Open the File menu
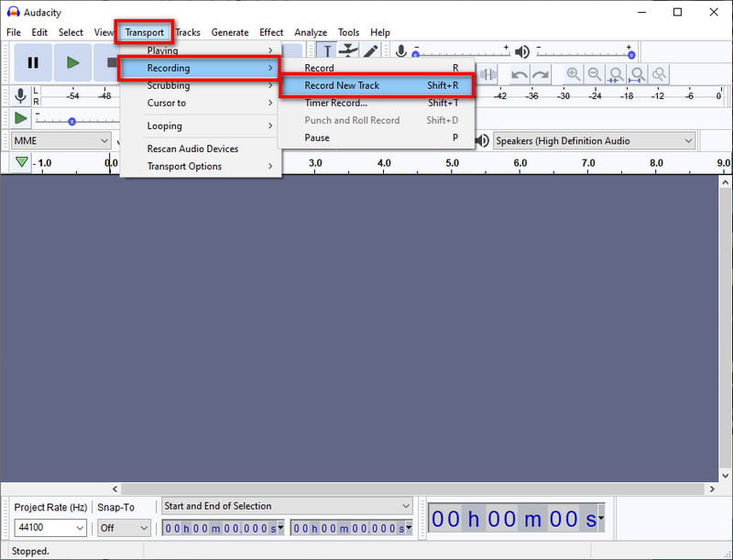The width and height of the screenshot is (733, 560). click(14, 32)
